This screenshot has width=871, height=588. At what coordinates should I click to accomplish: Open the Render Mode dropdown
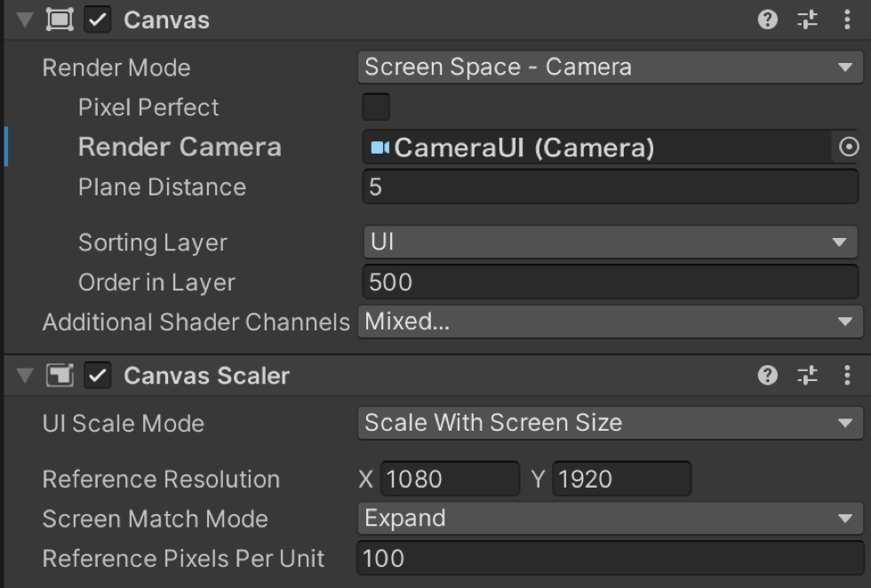tap(610, 68)
